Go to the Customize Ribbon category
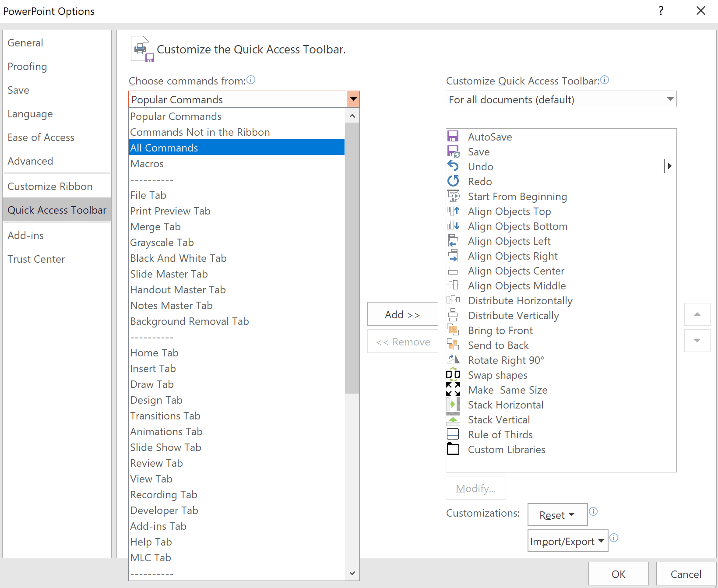 click(x=57, y=187)
